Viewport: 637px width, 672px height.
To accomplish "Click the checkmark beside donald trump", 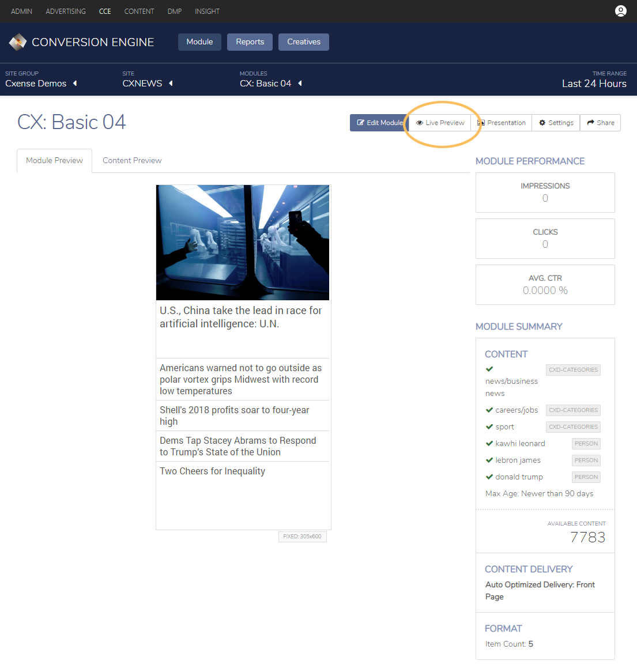I will (489, 477).
